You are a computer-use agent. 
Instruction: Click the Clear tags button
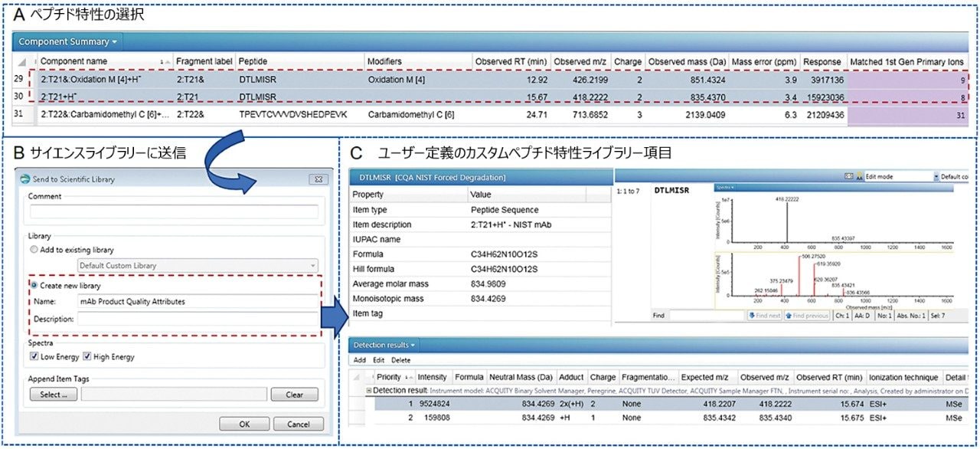point(295,395)
